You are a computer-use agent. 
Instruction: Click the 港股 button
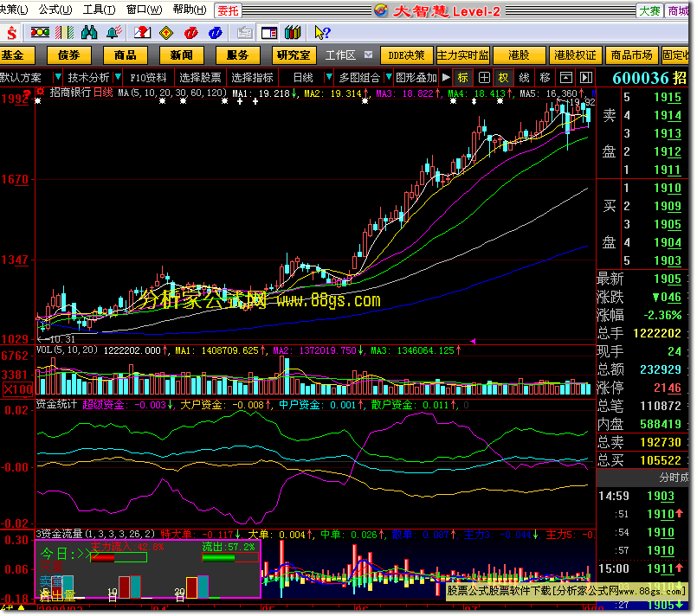[520, 55]
